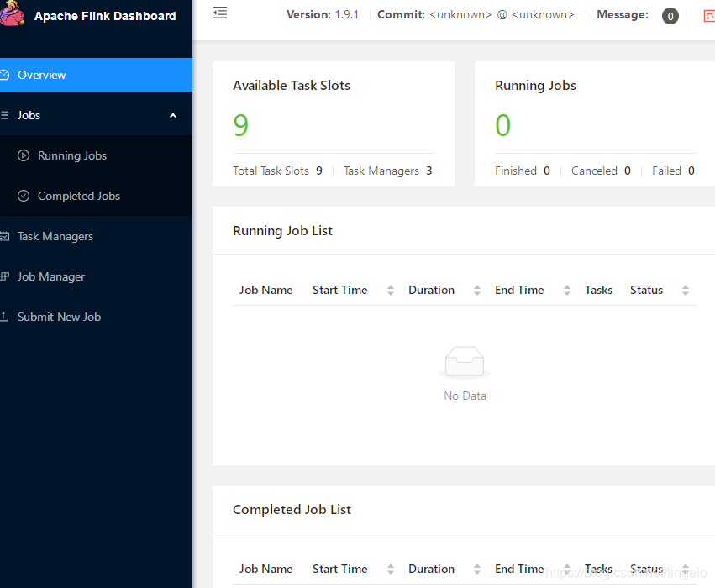Image resolution: width=715 pixels, height=588 pixels.
Task: Click the Running Jobs play-circle icon
Action: click(x=24, y=155)
